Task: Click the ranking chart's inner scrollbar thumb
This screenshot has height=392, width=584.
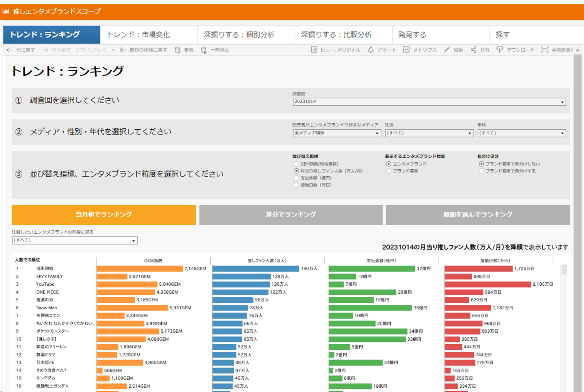Action: click(x=564, y=269)
